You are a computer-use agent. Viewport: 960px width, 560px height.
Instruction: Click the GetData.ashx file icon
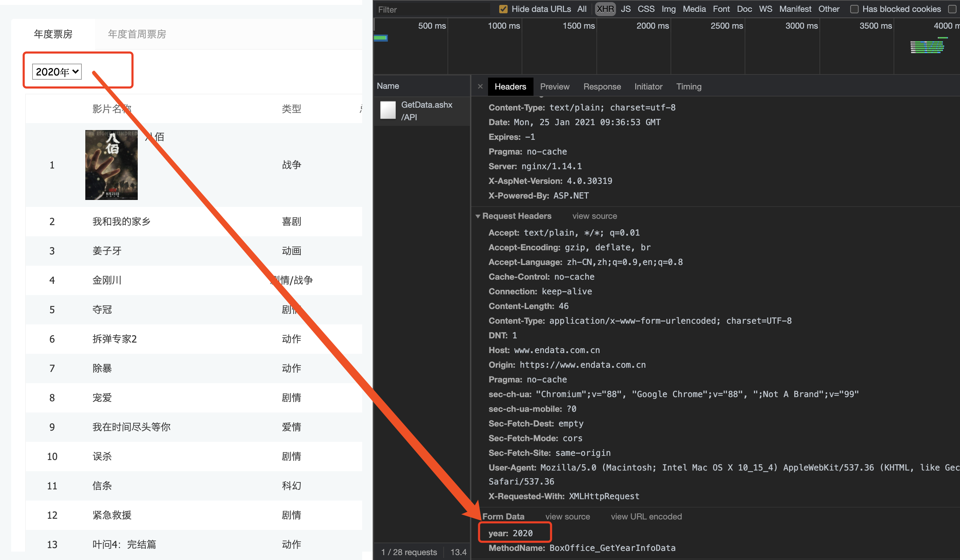(x=388, y=110)
